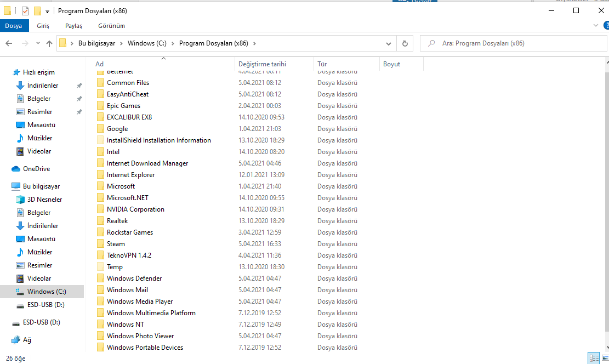Go up one folder level
The width and height of the screenshot is (609, 364).
coord(49,43)
